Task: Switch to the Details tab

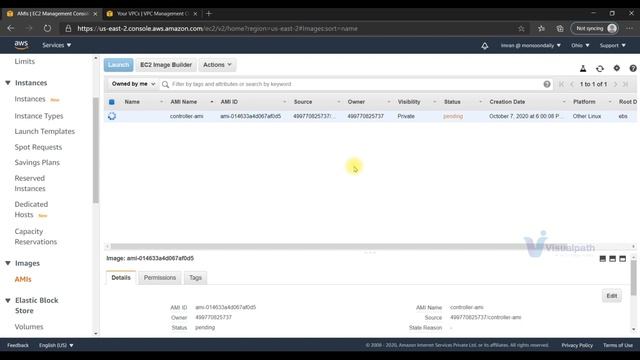Action: tap(121, 278)
